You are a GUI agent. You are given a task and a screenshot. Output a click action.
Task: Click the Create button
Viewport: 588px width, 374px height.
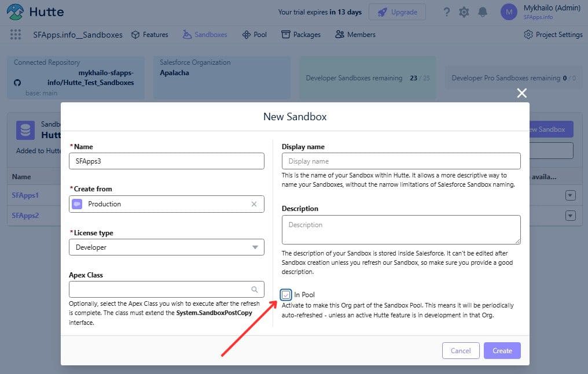tap(502, 351)
